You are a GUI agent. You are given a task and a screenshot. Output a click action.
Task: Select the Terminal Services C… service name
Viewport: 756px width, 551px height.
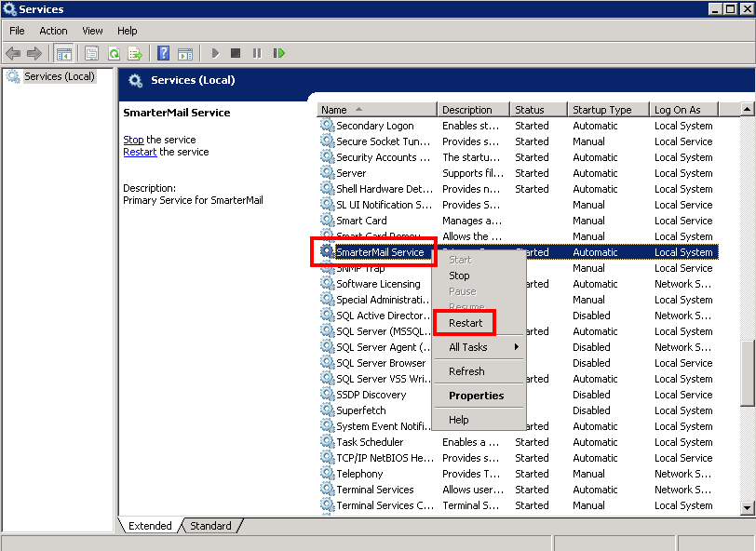coord(385,505)
